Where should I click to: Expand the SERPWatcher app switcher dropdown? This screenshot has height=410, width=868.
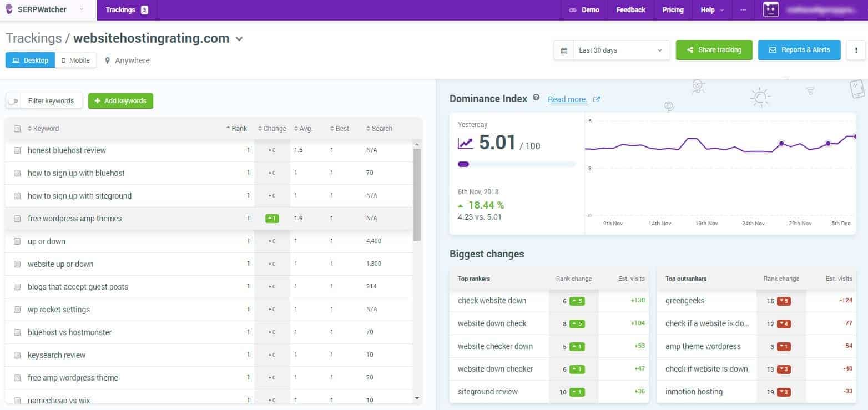tap(82, 9)
